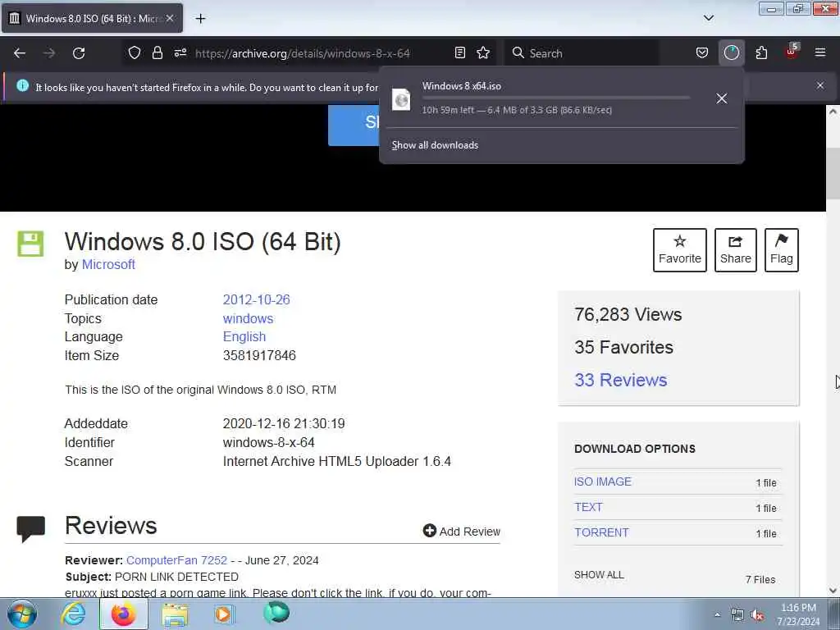Open reviewer ComputerFan 7252 profile
This screenshot has width=840, height=630.
(177, 560)
